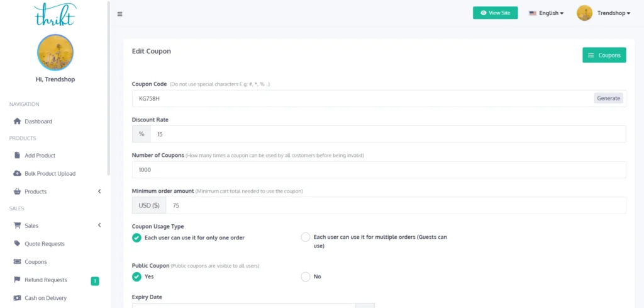Screen dimensions: 644x308
Task: Click the Dashboard home icon
Action: point(18,122)
